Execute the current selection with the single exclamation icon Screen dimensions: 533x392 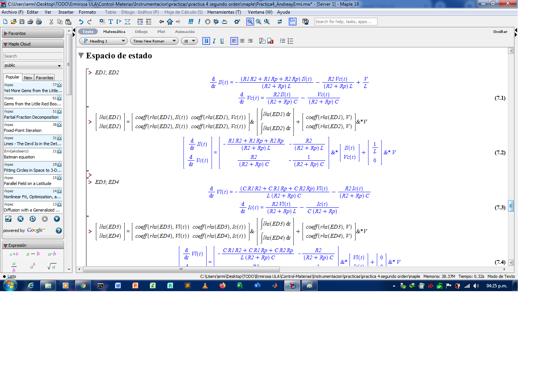click(x=199, y=21)
